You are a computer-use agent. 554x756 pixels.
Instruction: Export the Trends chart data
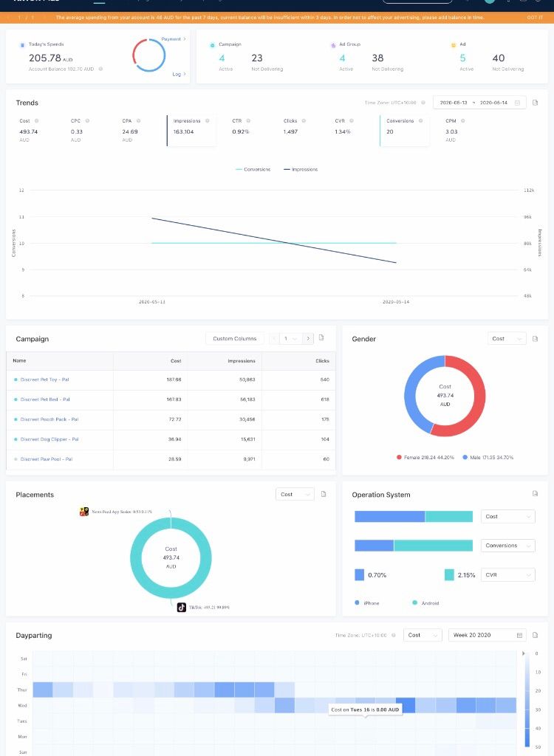(535, 103)
